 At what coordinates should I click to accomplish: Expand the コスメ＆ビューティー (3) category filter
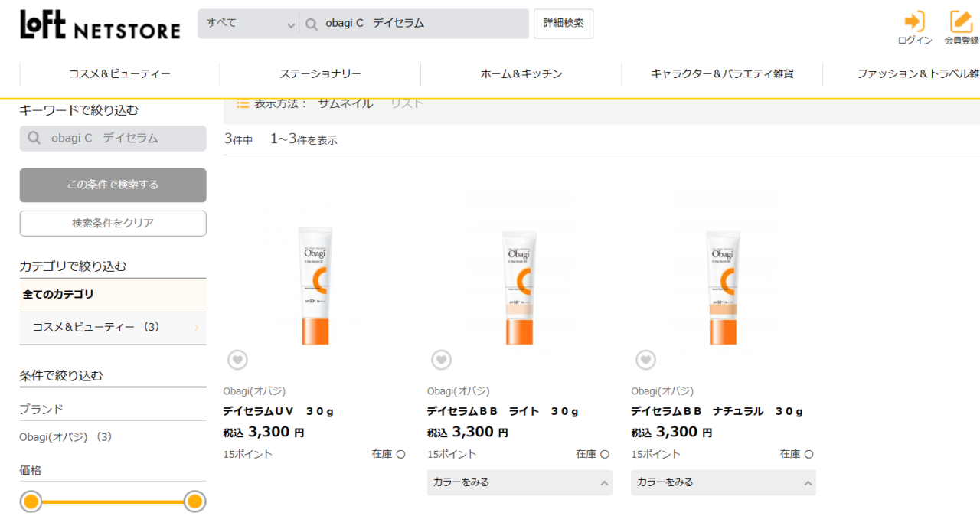tap(113, 328)
